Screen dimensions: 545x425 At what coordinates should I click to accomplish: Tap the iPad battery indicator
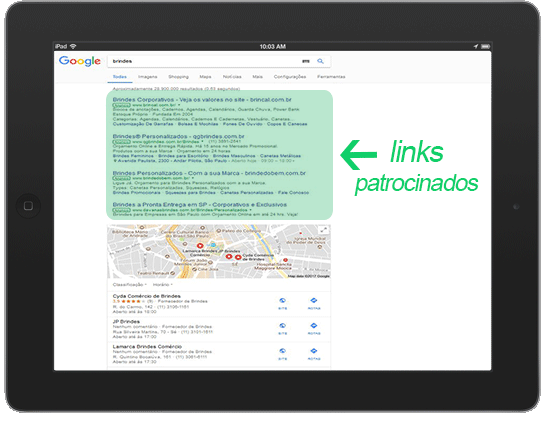pos(486,46)
